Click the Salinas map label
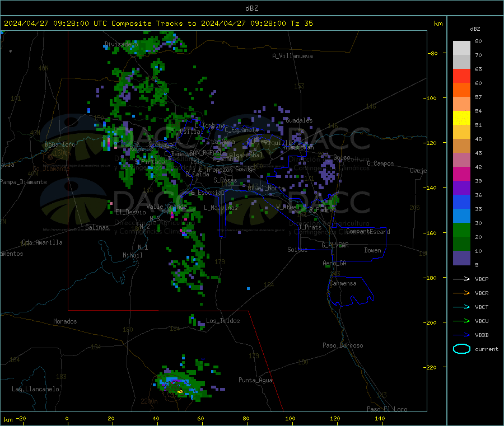The width and height of the screenshot is (504, 426). point(97,227)
